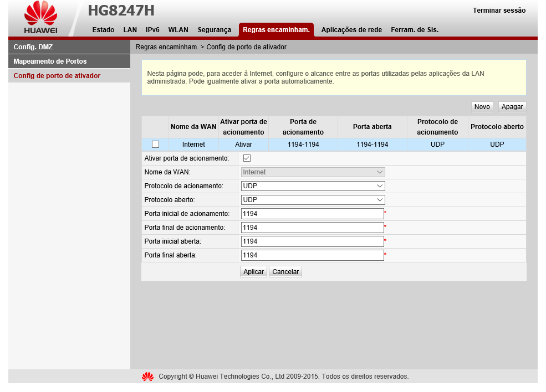This screenshot has width=546, height=392.
Task: Open Mapeamento de Portos in the sidebar
Action: pyautogui.click(x=69, y=61)
